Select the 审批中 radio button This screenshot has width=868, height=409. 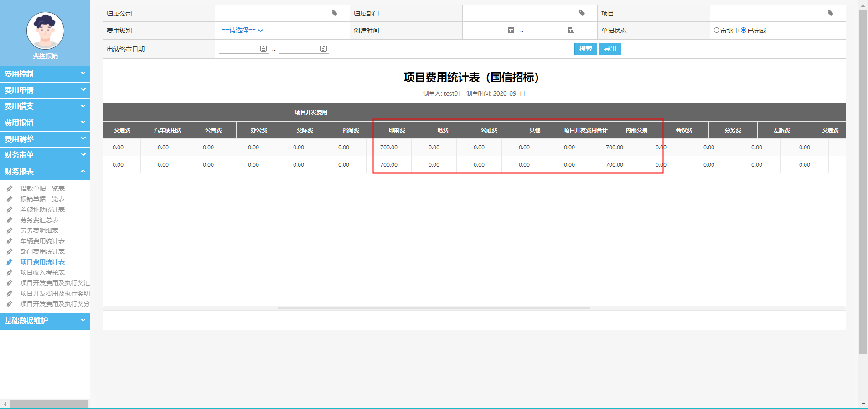click(x=717, y=30)
